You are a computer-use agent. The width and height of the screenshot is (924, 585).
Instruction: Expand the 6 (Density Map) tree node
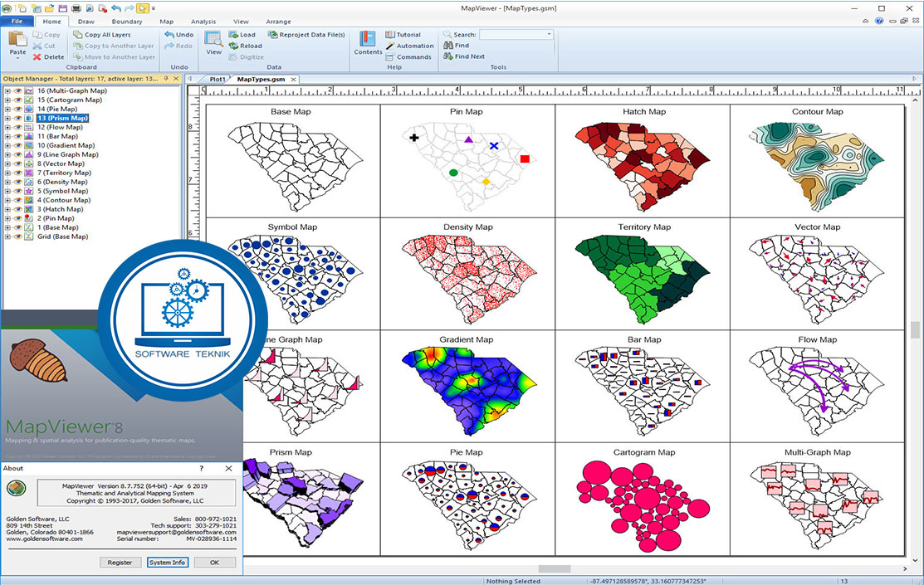tap(7, 182)
